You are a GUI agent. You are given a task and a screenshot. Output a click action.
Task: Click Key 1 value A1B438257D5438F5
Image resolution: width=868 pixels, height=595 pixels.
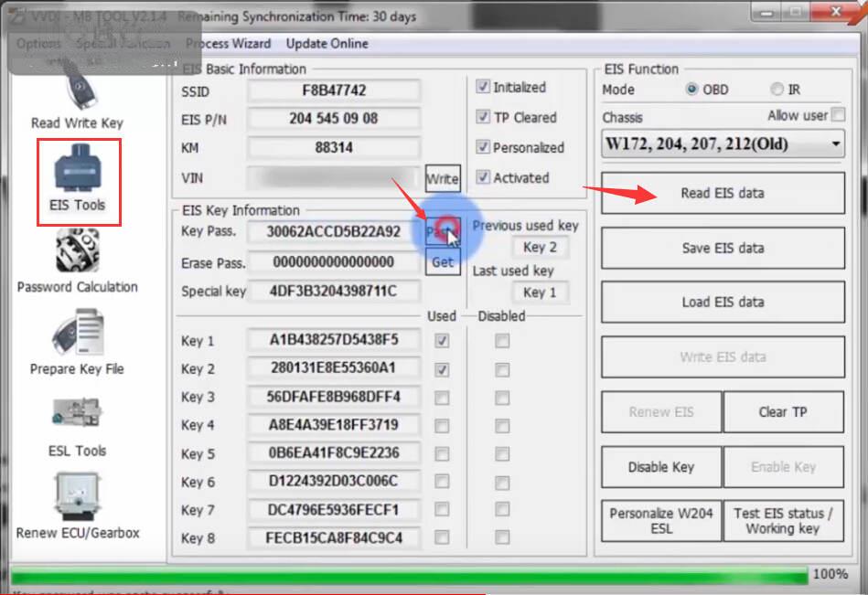pyautogui.click(x=334, y=339)
